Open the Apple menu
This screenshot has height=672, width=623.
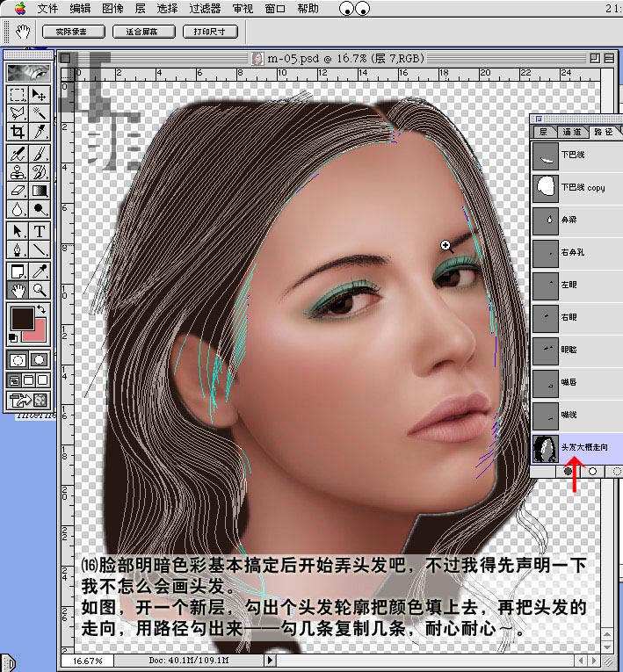[18, 9]
